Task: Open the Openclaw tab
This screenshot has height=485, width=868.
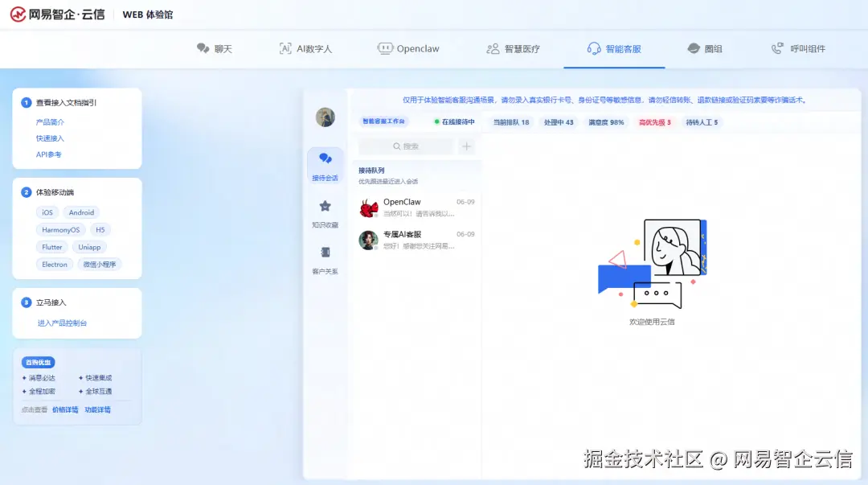Action: coord(408,49)
